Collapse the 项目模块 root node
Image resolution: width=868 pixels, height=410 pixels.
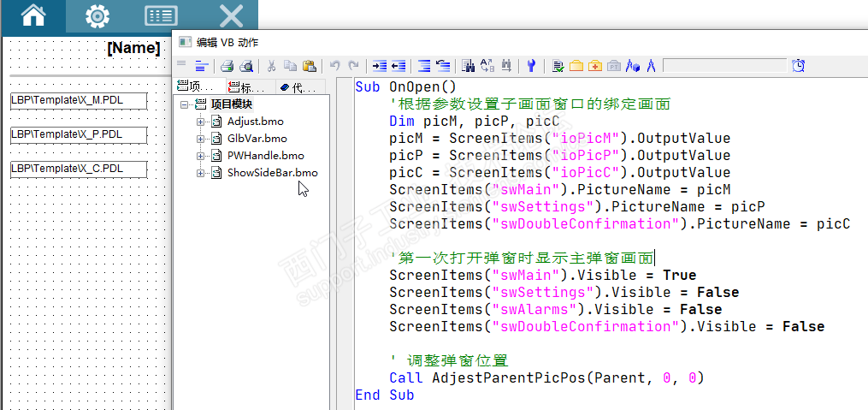pos(185,104)
